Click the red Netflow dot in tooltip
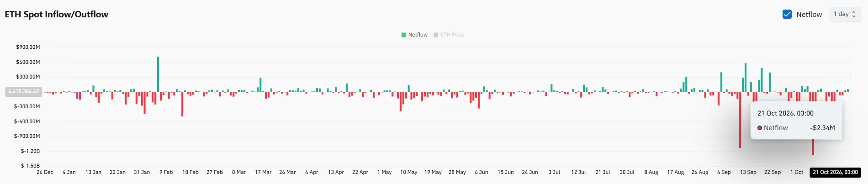 tap(760, 128)
